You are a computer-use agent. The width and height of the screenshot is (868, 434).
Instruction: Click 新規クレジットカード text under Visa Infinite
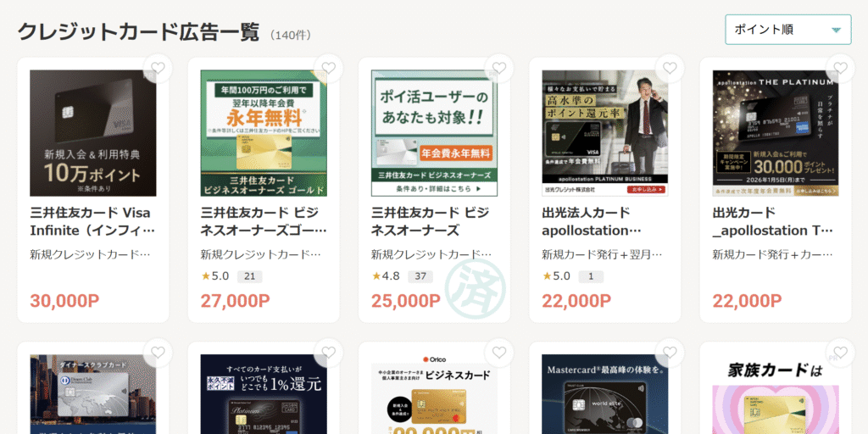(90, 254)
